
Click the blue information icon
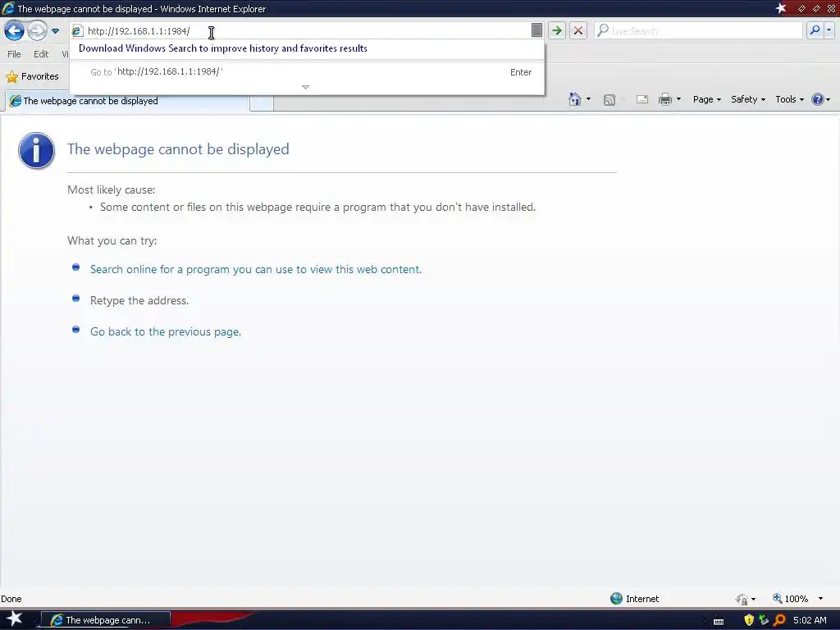pyautogui.click(x=36, y=151)
